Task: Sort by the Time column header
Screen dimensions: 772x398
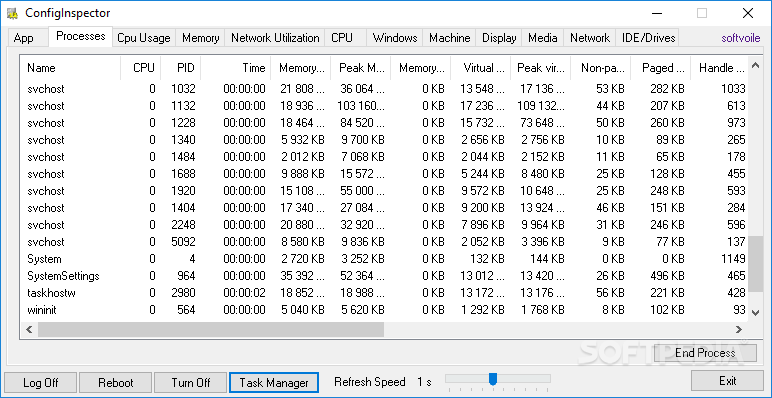Action: click(235, 68)
